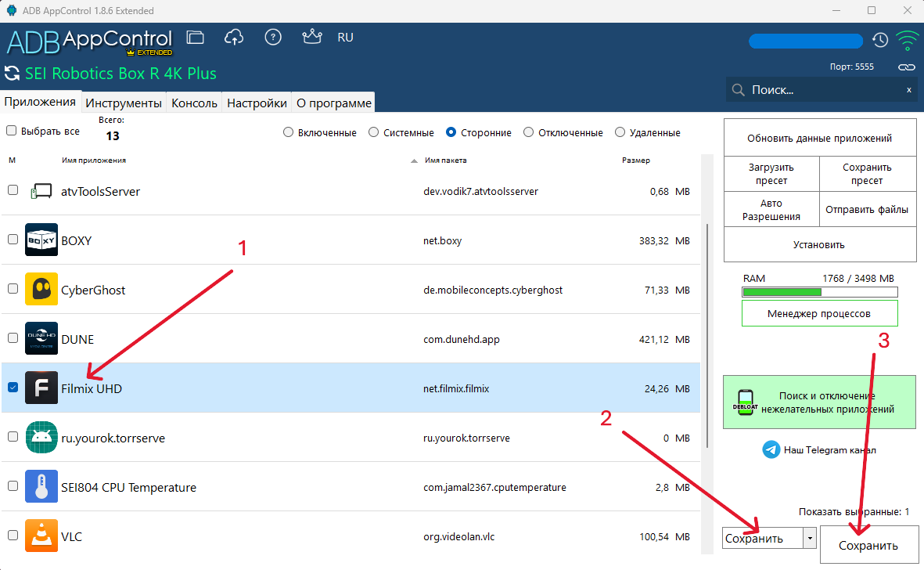Open the О программе tab
This screenshot has height=570, width=924.
(334, 103)
